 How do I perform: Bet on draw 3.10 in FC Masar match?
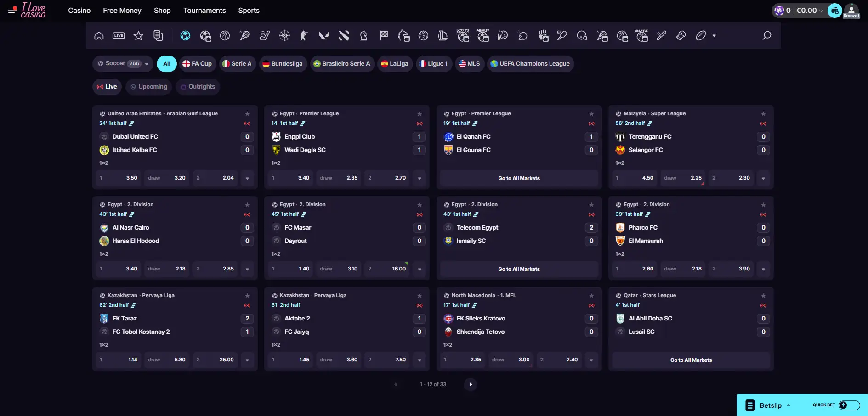click(339, 269)
